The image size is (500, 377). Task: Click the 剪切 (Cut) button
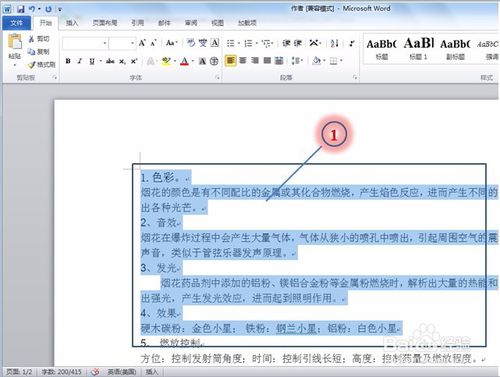click(x=39, y=39)
